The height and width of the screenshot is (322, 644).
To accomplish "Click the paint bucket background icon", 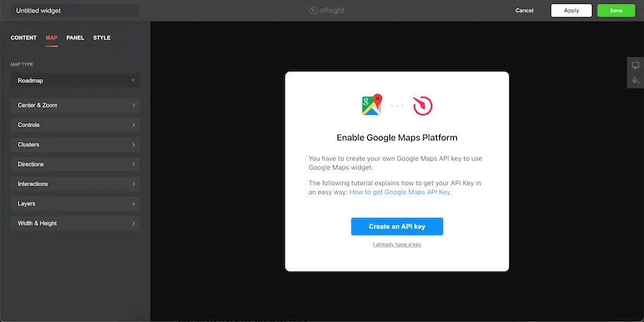I will (635, 80).
